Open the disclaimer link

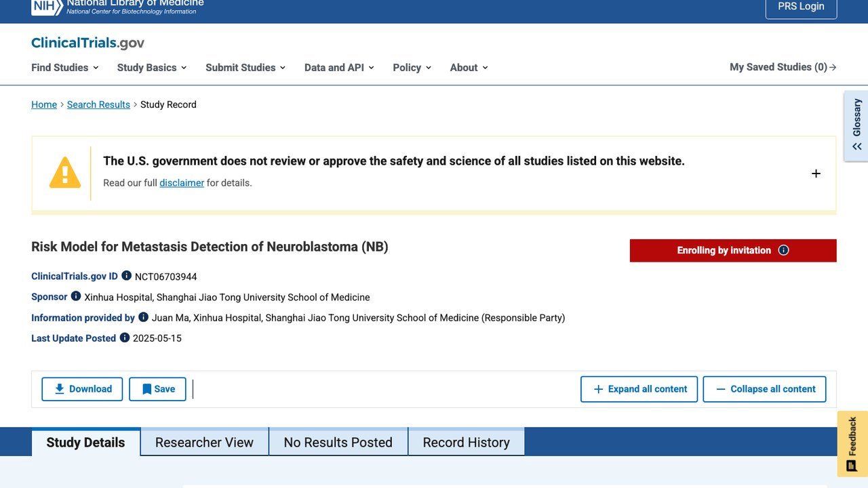point(182,183)
